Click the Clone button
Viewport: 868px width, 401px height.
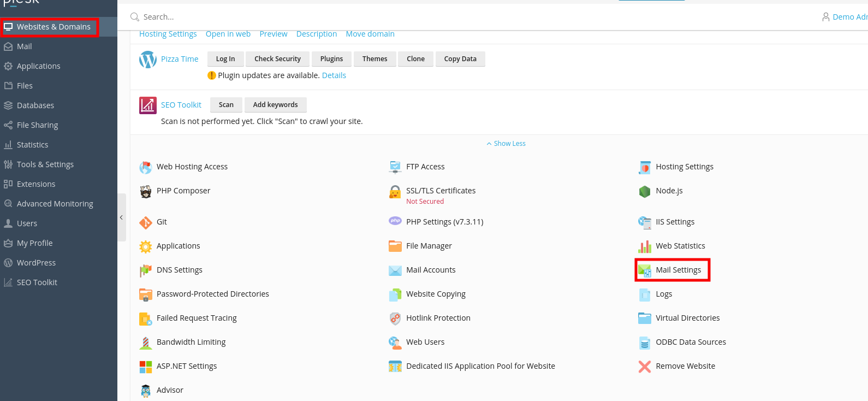(415, 59)
